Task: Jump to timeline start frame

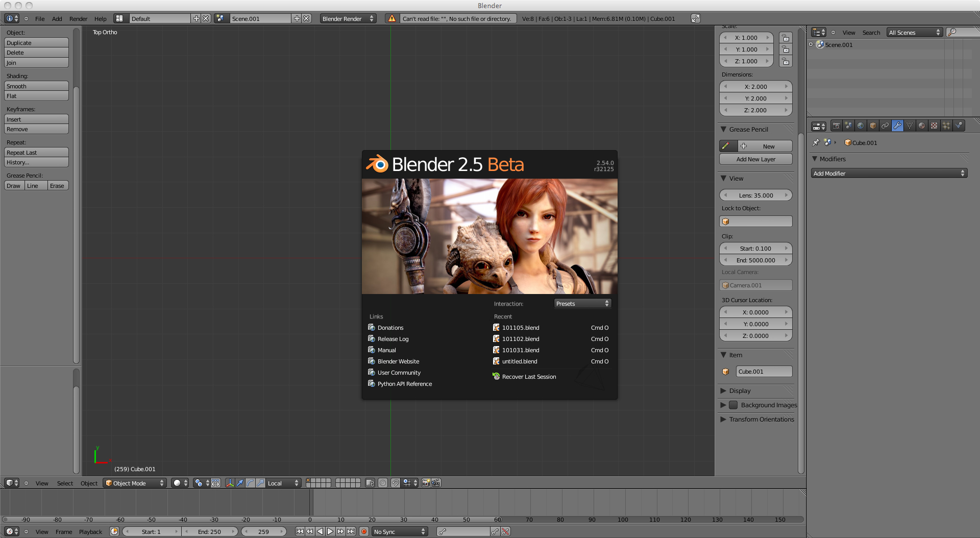Action: tap(300, 531)
